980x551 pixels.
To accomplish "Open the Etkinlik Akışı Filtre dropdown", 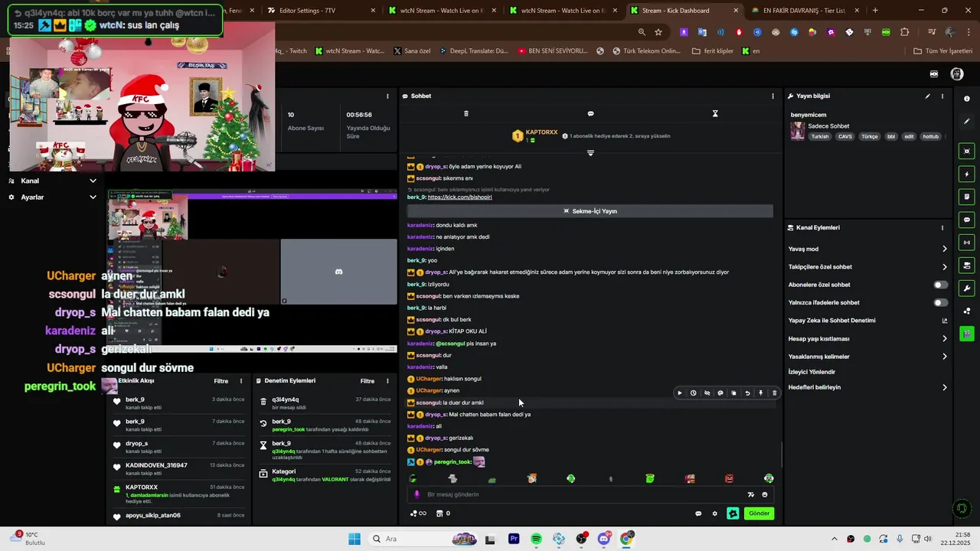I will (221, 381).
